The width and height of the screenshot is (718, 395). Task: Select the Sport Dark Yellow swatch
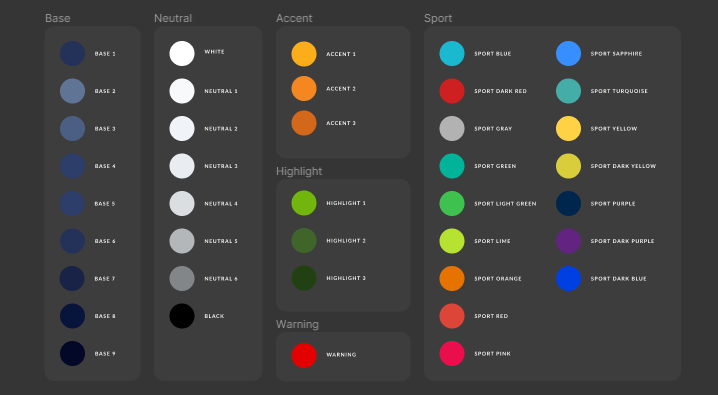568,166
